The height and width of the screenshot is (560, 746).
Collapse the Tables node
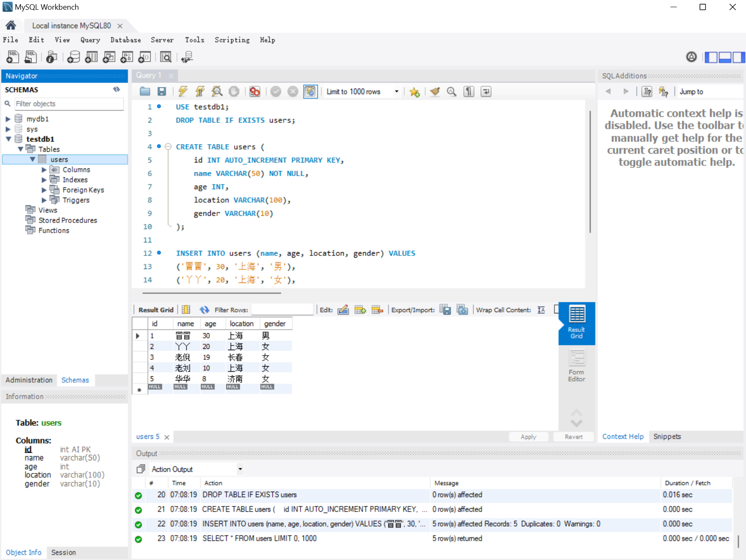coord(20,149)
